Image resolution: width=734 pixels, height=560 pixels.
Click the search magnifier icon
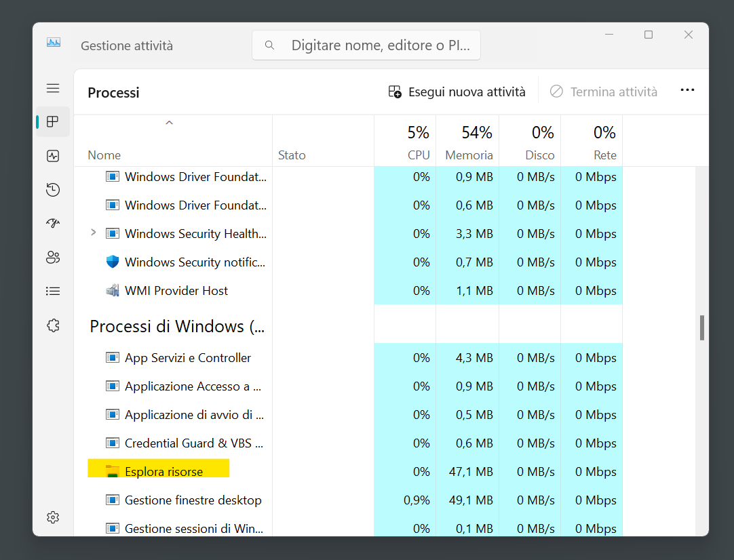[269, 45]
